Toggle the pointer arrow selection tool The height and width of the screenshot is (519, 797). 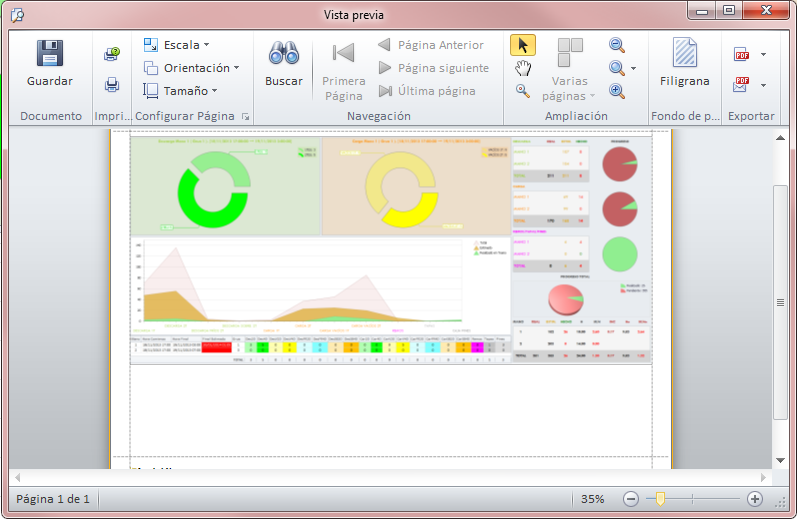522,45
